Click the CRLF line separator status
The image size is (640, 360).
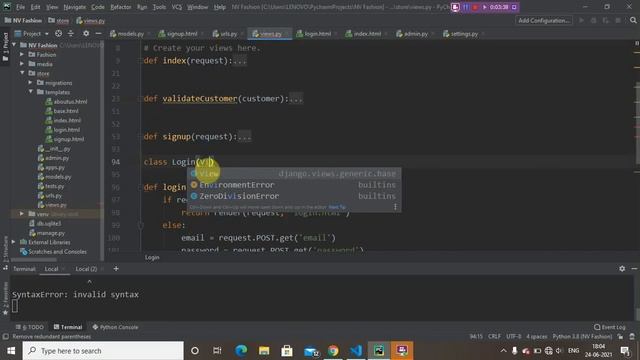tap(494, 337)
